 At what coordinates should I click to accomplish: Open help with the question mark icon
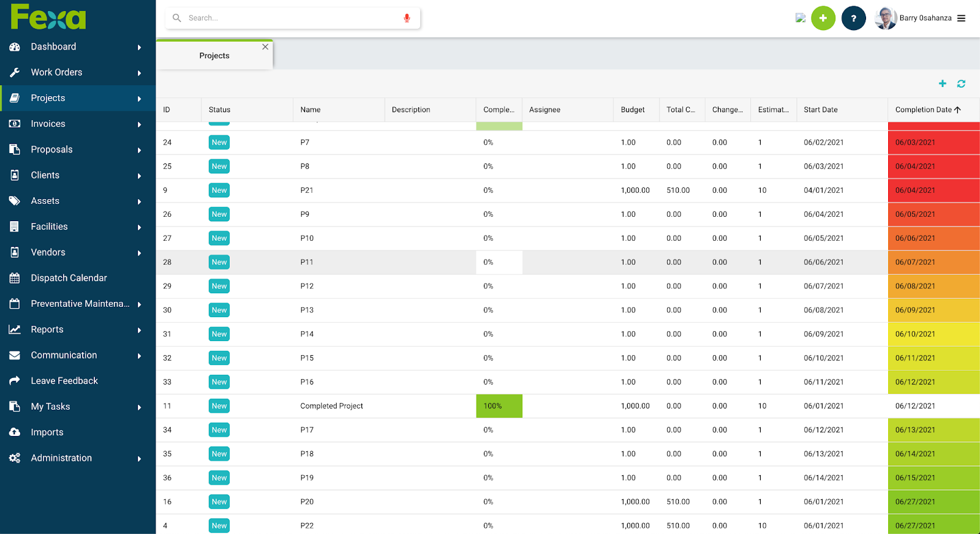click(x=854, y=18)
